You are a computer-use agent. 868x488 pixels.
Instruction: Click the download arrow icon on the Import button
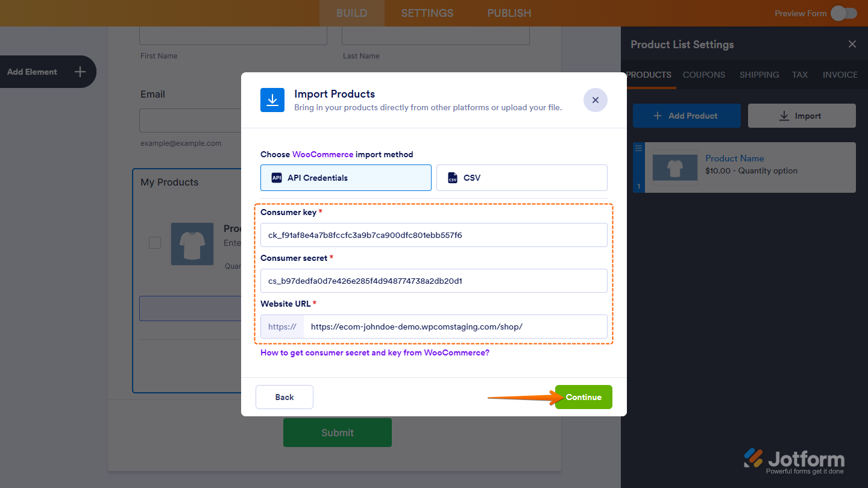[784, 115]
